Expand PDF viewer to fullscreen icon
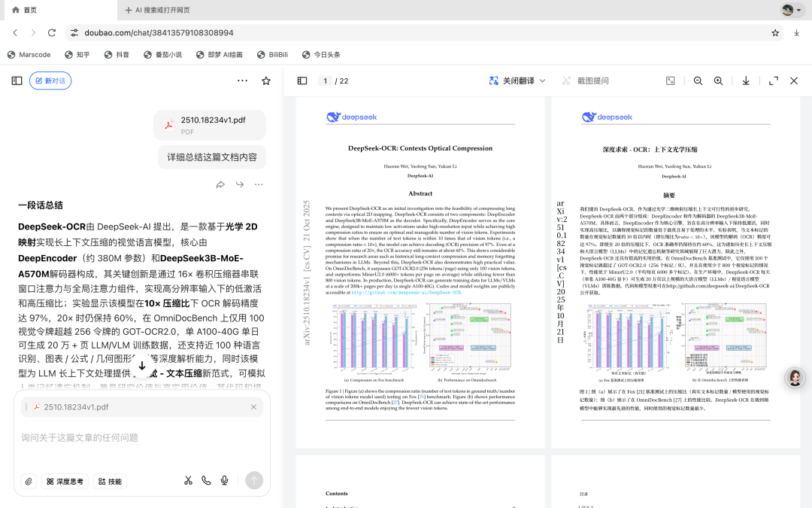 click(773, 81)
